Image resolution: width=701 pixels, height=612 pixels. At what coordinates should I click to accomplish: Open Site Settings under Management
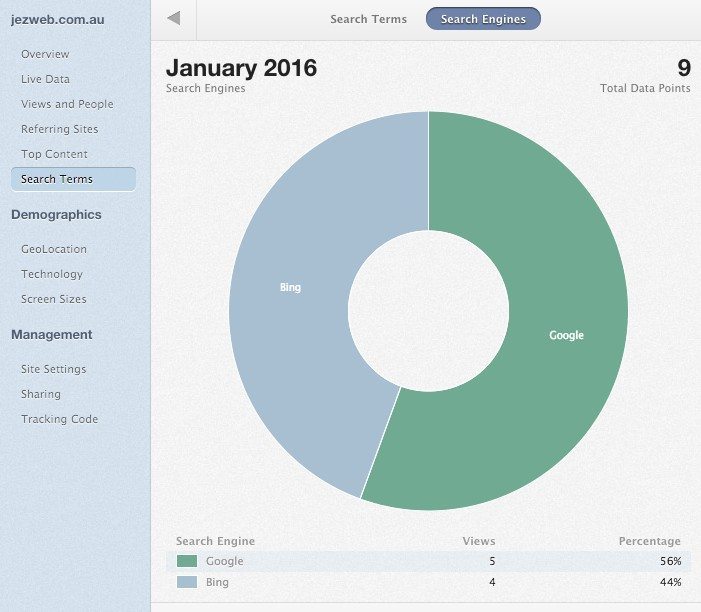click(54, 369)
